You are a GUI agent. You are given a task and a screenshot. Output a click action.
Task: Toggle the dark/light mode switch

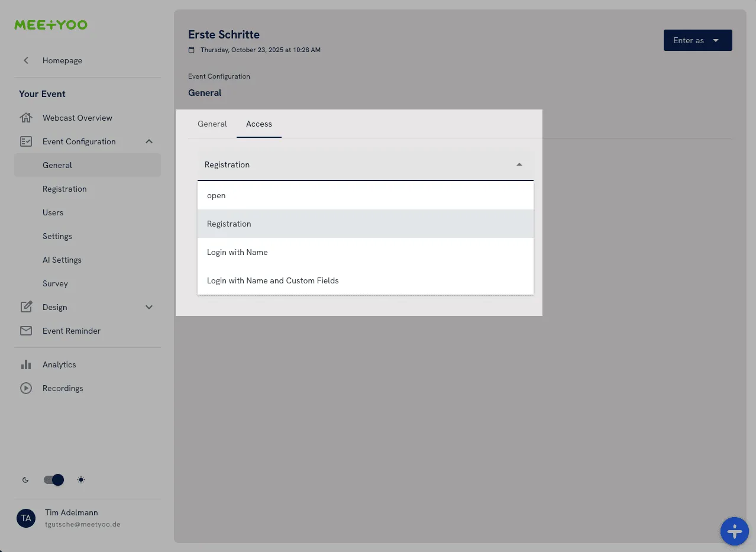(53, 480)
